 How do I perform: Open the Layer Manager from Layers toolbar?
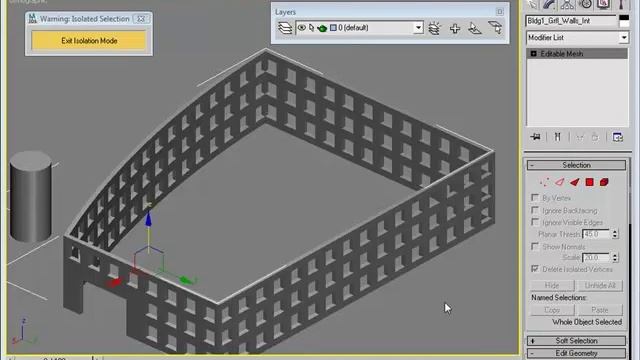click(285, 28)
